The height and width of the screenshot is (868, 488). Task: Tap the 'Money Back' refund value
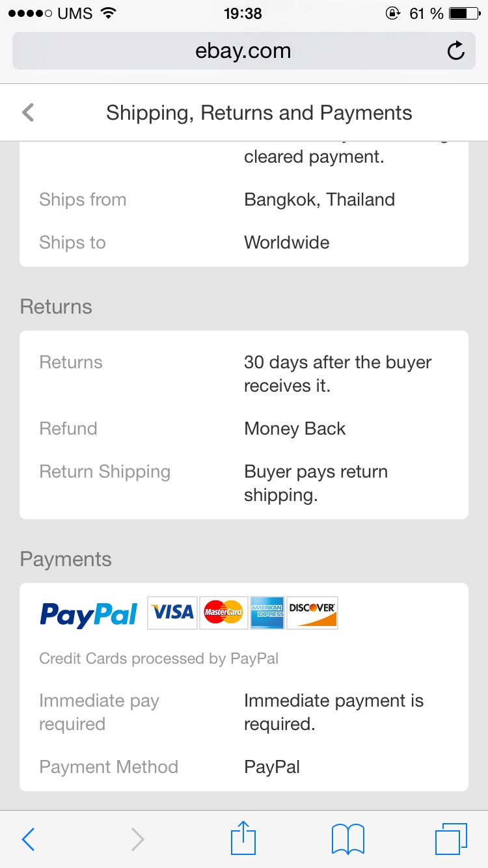[295, 429]
